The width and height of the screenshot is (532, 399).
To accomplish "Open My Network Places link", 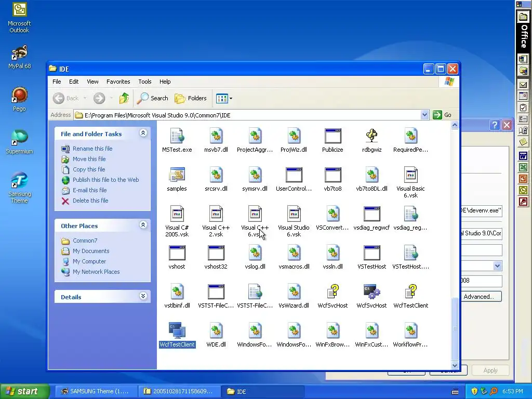I will 96,272.
